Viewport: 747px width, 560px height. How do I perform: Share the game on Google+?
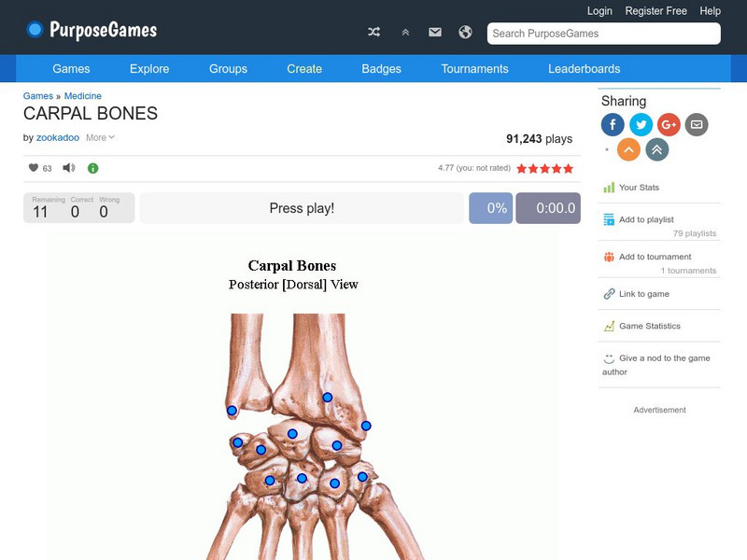pyautogui.click(x=669, y=124)
